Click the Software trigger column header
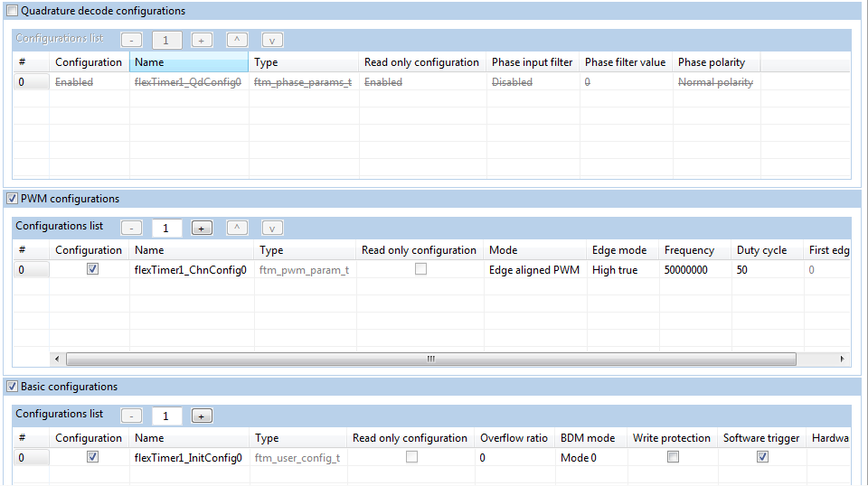 tap(761, 438)
